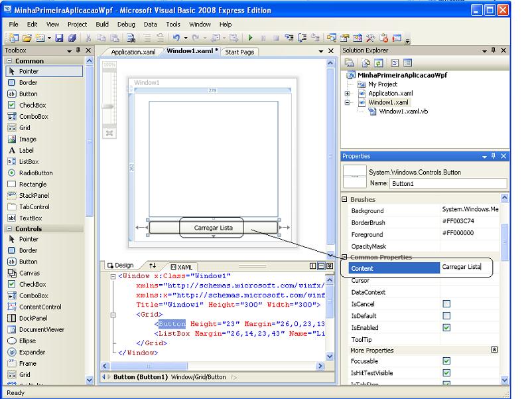The image size is (532, 399).
Task: Uncheck the IsEnabled property checkbox
Action: (446, 328)
